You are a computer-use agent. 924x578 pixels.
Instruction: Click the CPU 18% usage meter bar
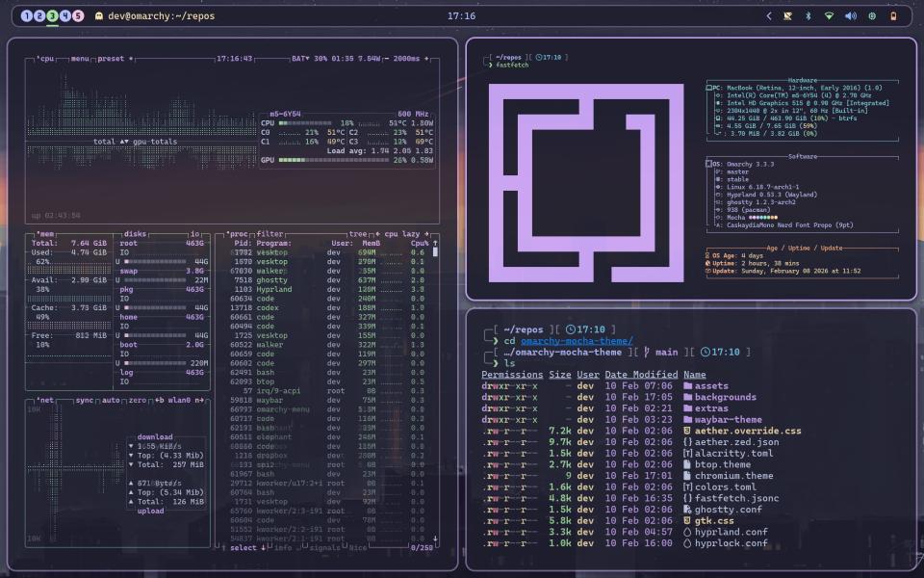(x=305, y=123)
